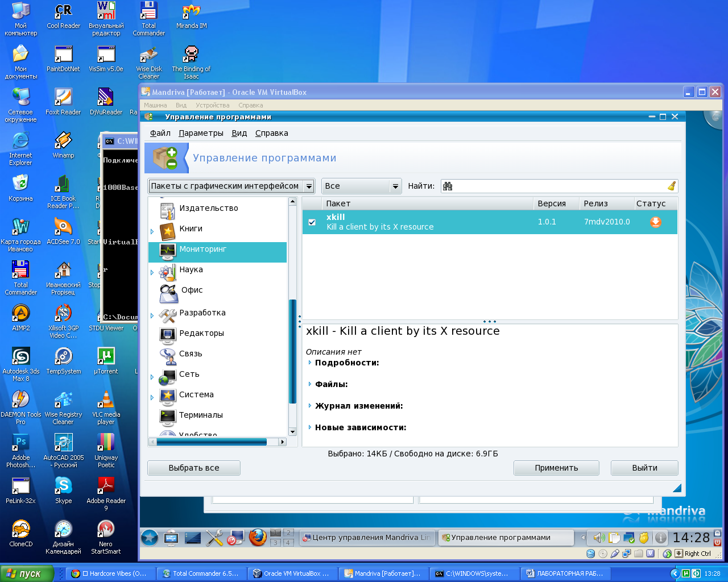
Task: Select the Мониторинг monitor icon
Action: coord(167,251)
